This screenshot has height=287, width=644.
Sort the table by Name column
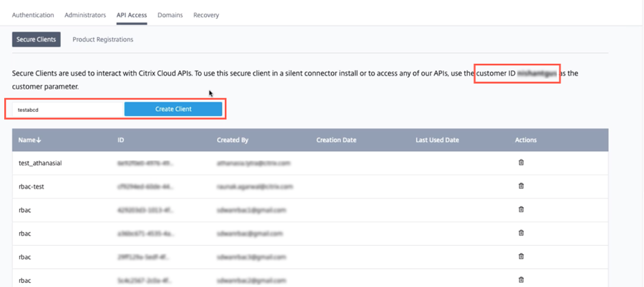30,140
